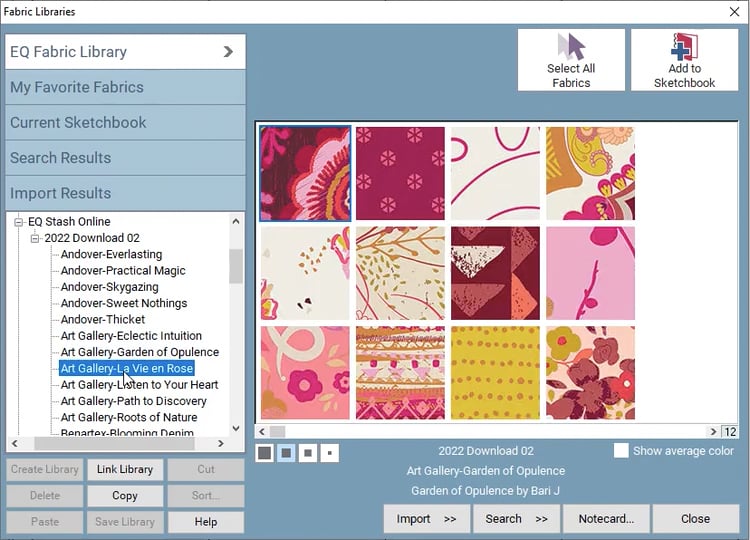Select Art Gallery-Roots of Nature
Viewport: 750px width, 540px height.
129,417
